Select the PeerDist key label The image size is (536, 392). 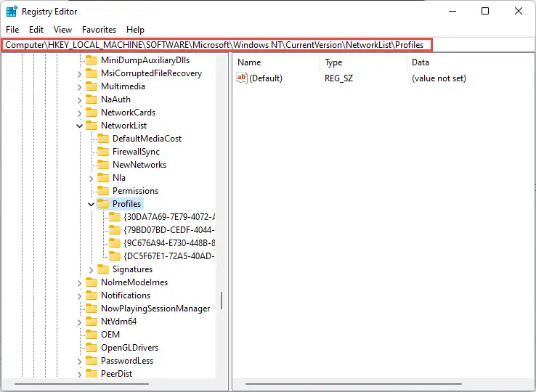(116, 374)
